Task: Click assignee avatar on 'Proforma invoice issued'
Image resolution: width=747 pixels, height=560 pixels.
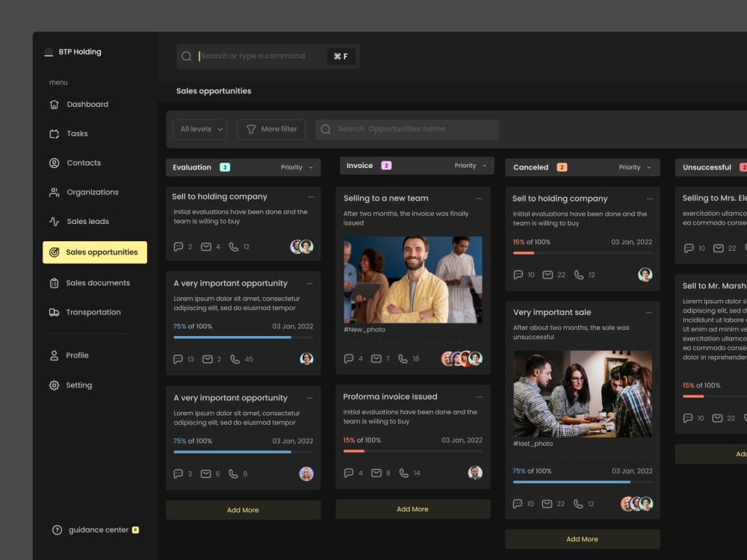Action: [475, 473]
